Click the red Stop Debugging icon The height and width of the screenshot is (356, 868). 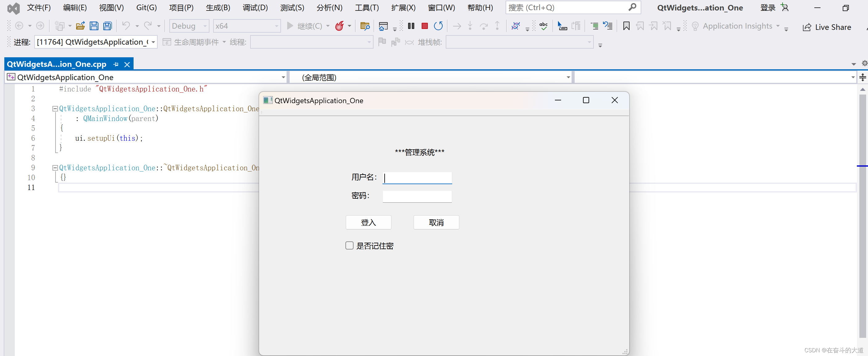424,26
